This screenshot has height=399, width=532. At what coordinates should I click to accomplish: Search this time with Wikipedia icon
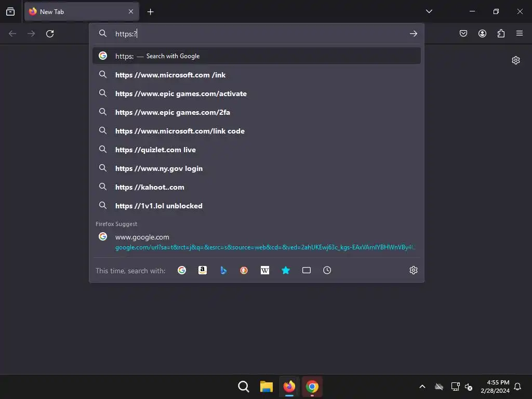[264, 270]
